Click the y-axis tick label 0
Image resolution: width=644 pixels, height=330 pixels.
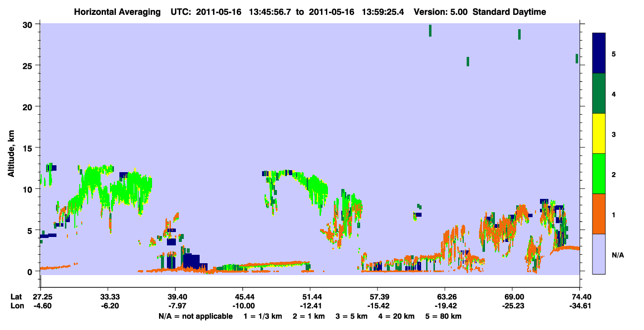31,271
